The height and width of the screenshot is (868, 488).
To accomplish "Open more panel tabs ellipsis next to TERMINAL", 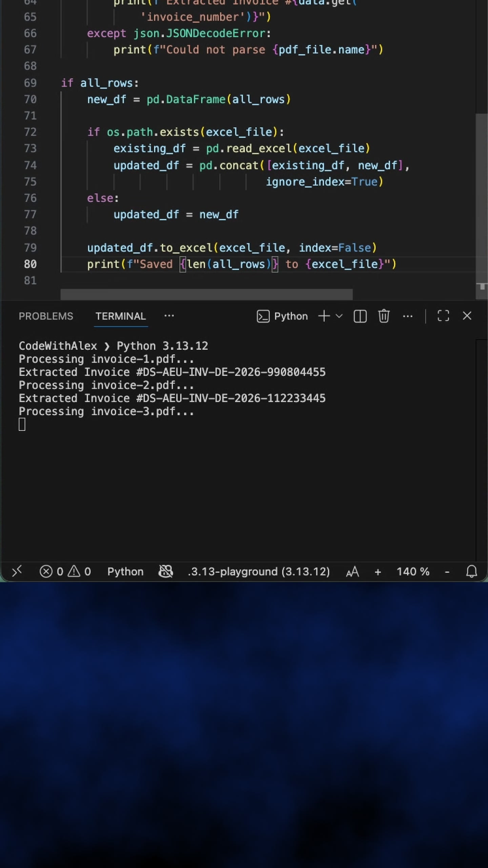I will click(x=169, y=316).
